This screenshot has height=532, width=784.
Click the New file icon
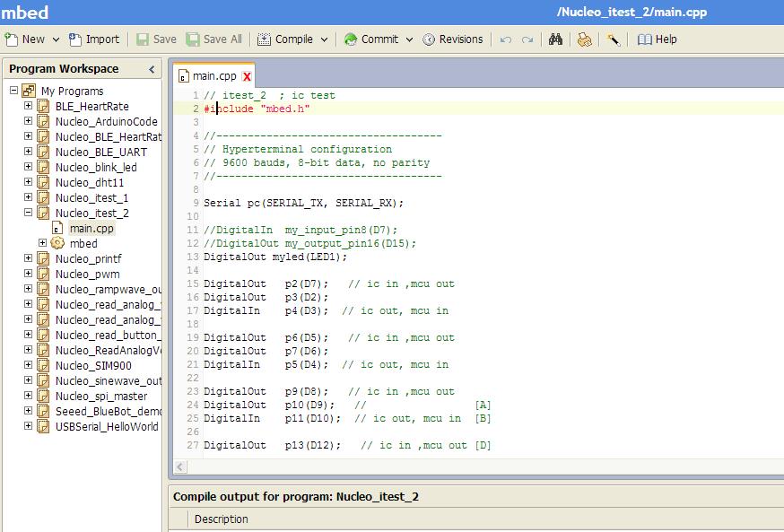point(11,39)
